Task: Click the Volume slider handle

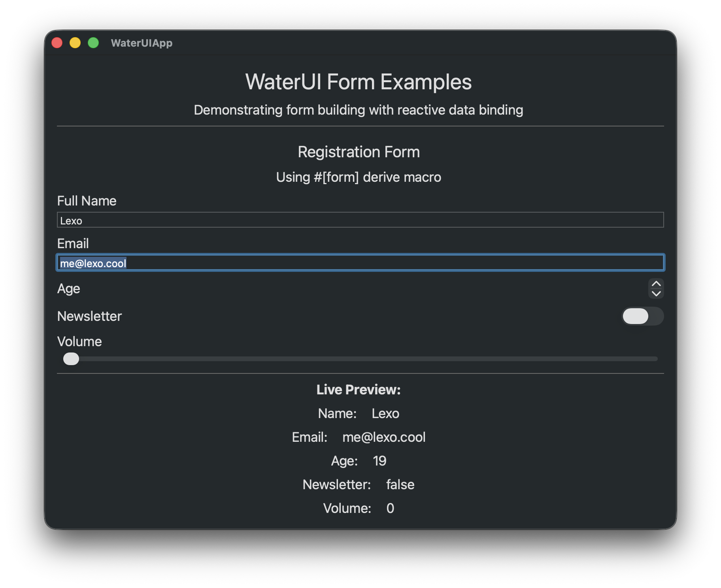Action: [x=71, y=359]
